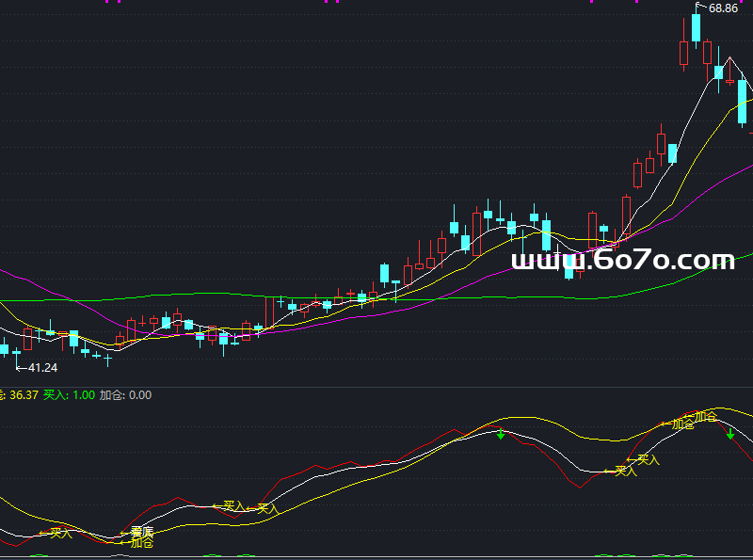The height and width of the screenshot is (560, 753).
Task: Click the first green down arrow signal
Action: tap(501, 434)
